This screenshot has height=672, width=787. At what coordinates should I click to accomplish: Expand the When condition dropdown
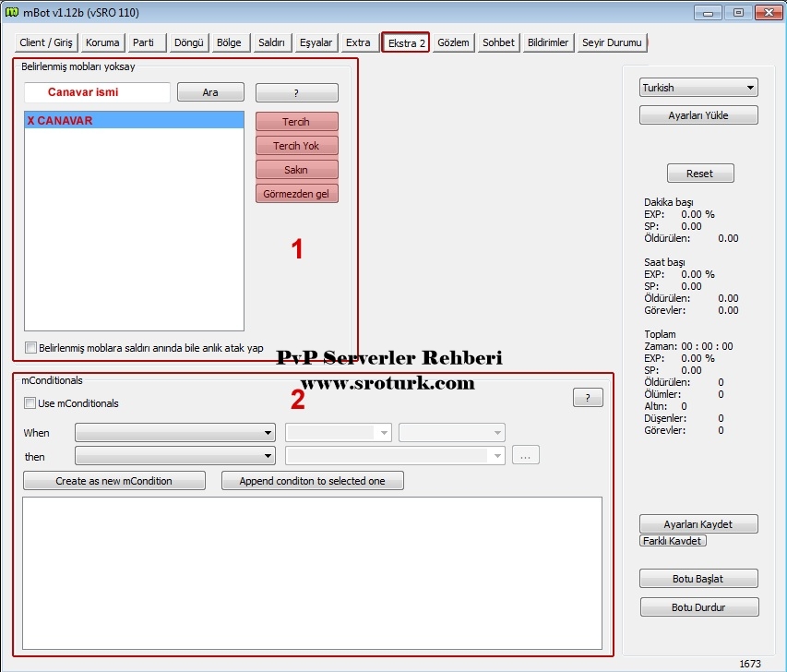pos(175,432)
